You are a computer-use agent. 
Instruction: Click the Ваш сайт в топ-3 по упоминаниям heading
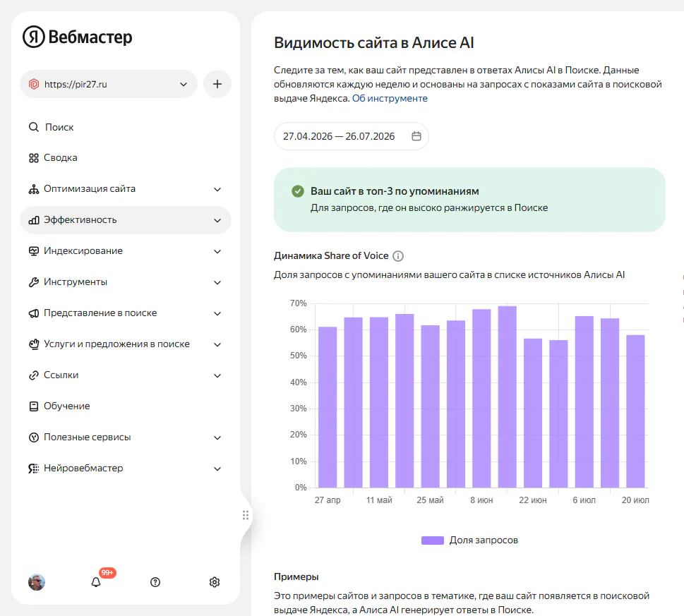pyautogui.click(x=395, y=191)
